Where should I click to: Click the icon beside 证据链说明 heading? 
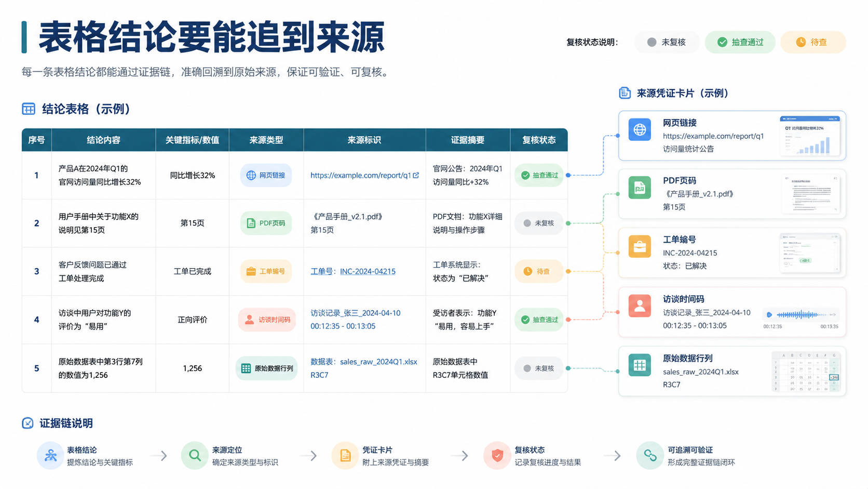(x=28, y=423)
